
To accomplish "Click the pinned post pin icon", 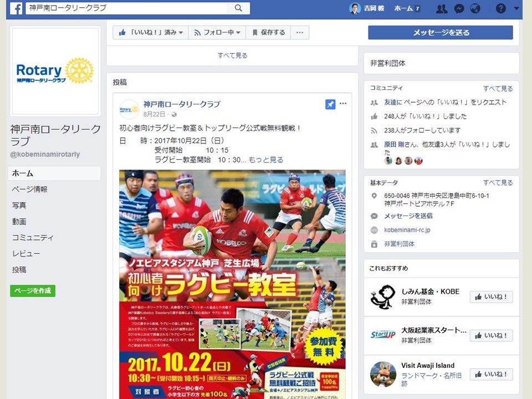I will (x=330, y=104).
